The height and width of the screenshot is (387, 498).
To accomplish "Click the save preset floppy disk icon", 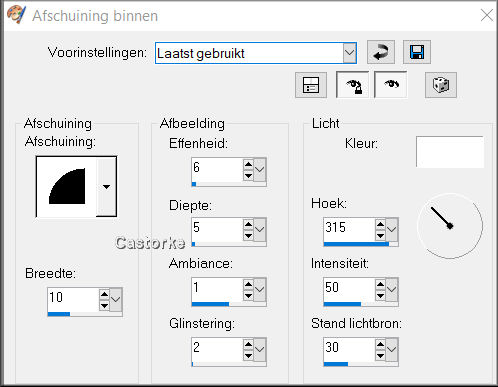I will [417, 52].
